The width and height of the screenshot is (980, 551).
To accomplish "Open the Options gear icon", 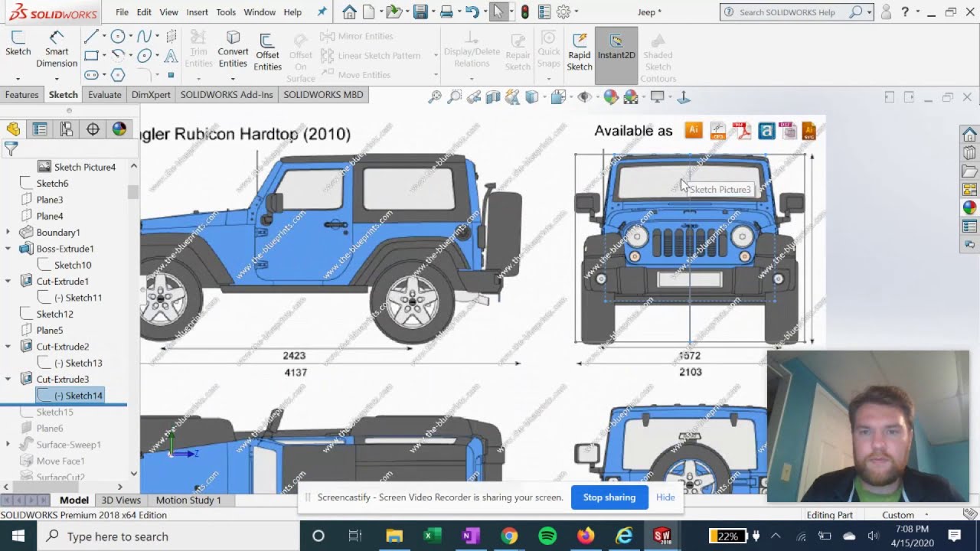I will pos(563,12).
